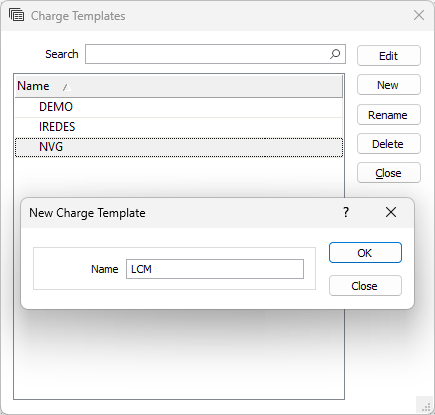435x415 pixels.
Task: Click the Delete button
Action: (x=389, y=144)
